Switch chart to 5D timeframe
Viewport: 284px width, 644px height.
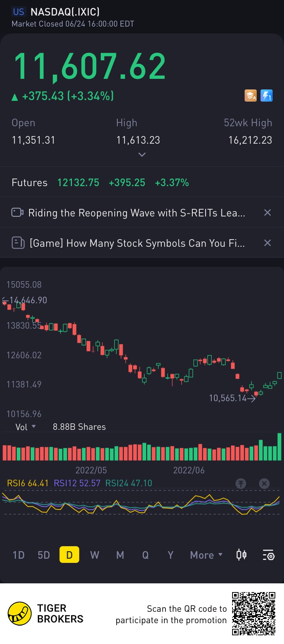click(x=44, y=555)
